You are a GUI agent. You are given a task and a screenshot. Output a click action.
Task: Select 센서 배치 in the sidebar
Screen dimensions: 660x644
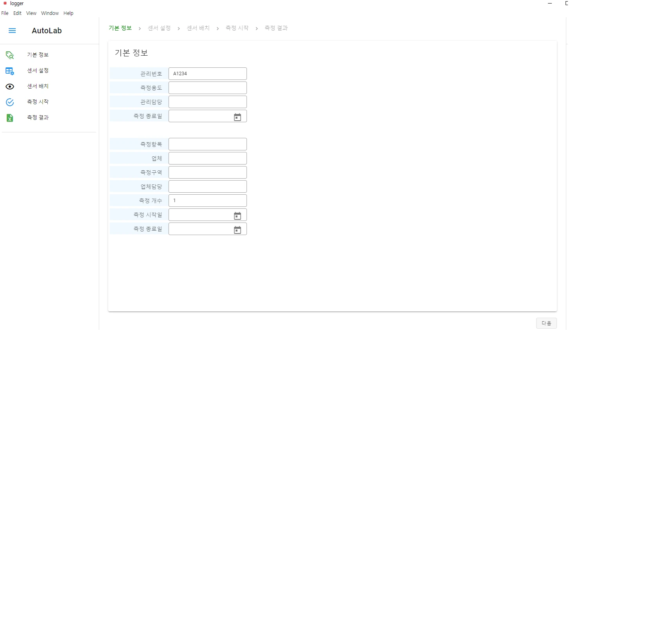(38, 86)
